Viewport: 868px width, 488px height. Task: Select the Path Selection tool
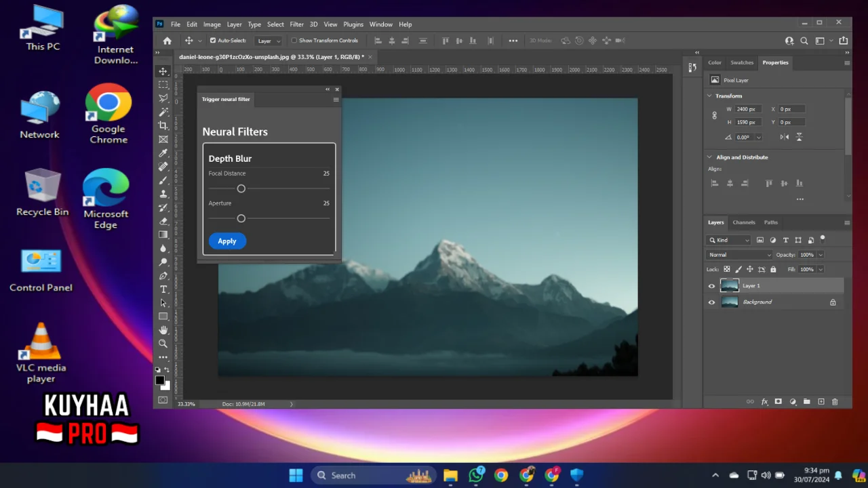pos(163,303)
